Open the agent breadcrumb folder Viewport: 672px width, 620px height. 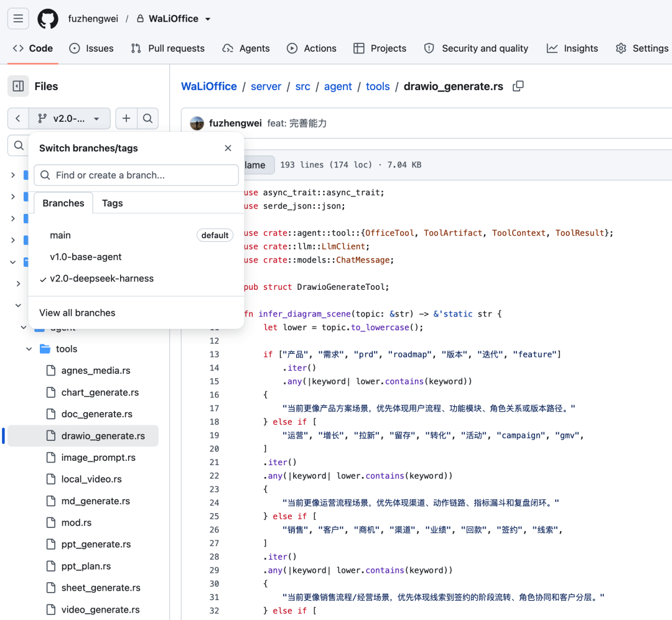[338, 86]
